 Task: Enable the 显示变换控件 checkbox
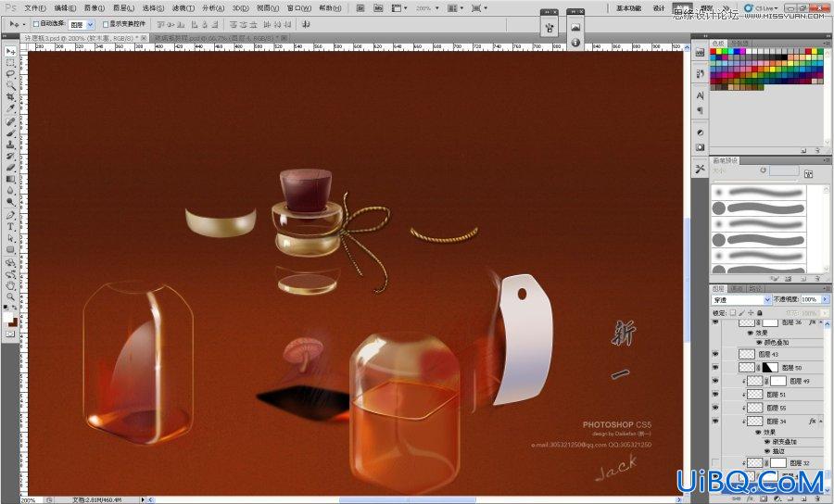pos(106,24)
